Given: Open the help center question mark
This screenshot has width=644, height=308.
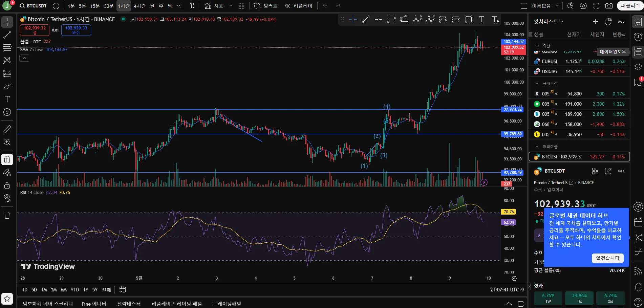Looking at the screenshot, I should pyautogui.click(x=638, y=302).
